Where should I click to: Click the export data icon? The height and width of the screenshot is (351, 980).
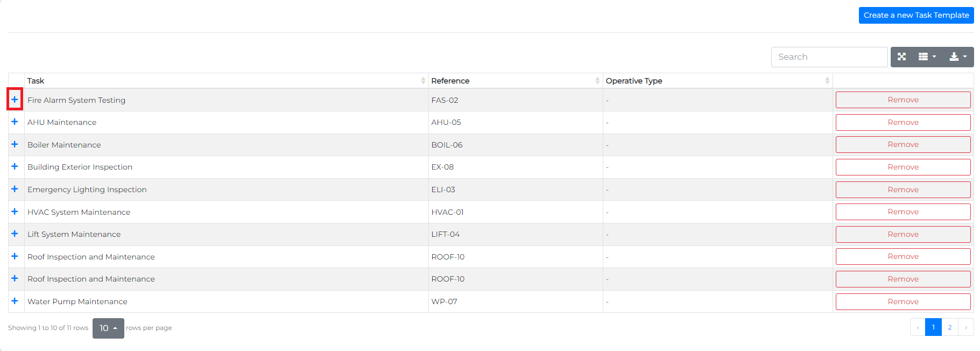click(954, 57)
